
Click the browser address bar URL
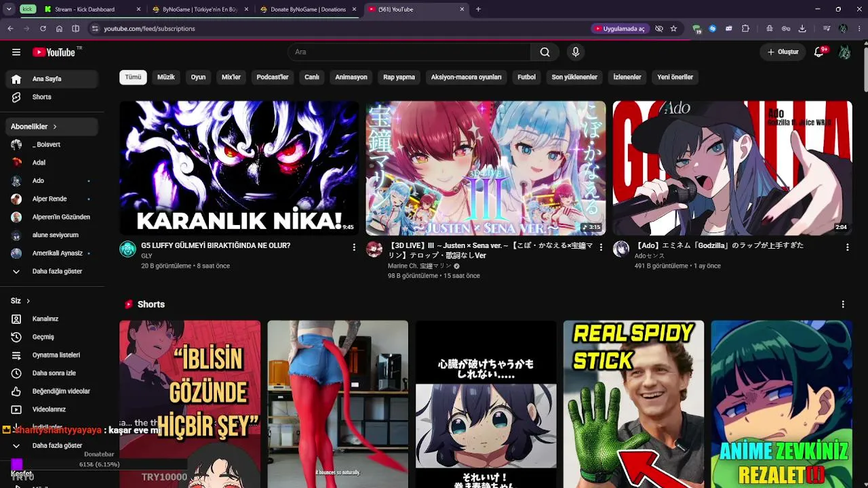tap(149, 28)
